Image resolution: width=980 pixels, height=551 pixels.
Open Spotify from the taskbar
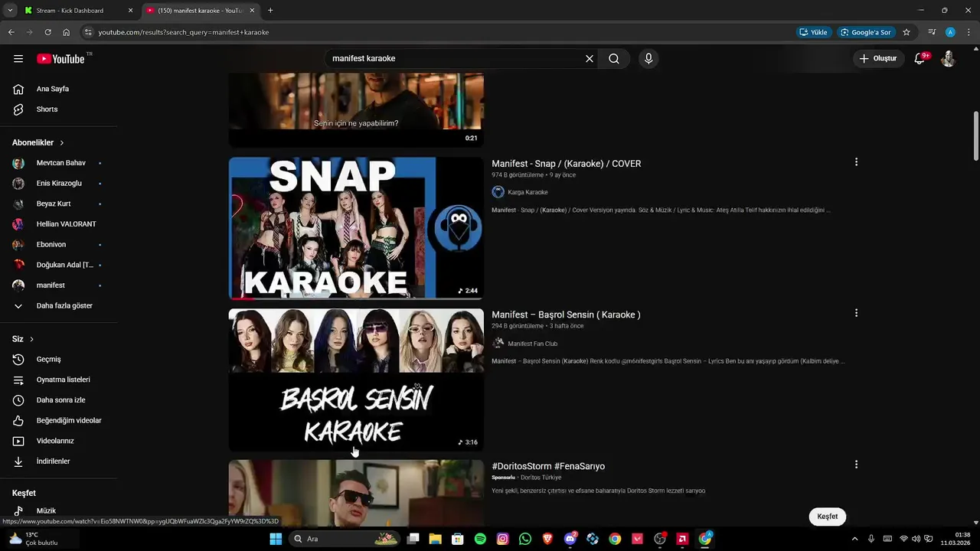(x=480, y=539)
